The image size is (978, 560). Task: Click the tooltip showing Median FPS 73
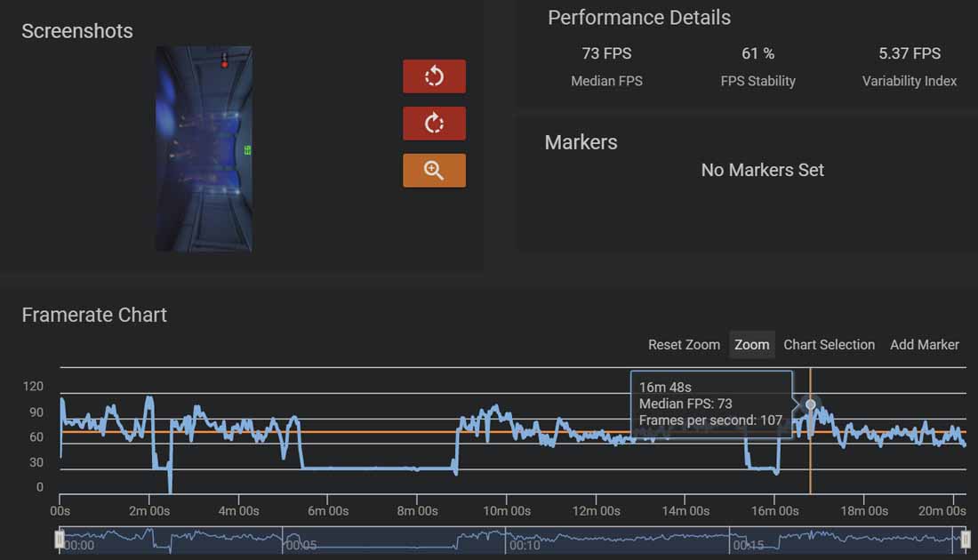pos(711,403)
